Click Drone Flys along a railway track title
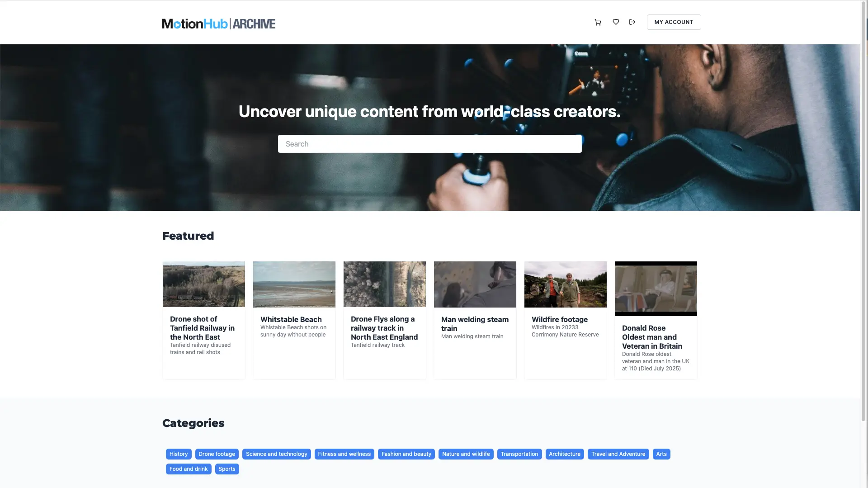868x488 pixels. point(384,328)
